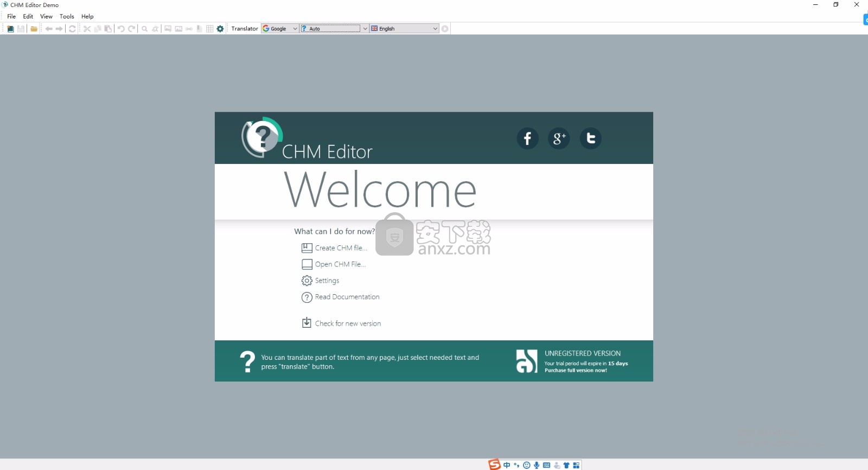Open the English target language dropdown
This screenshot has height=470, width=868.
[404, 29]
